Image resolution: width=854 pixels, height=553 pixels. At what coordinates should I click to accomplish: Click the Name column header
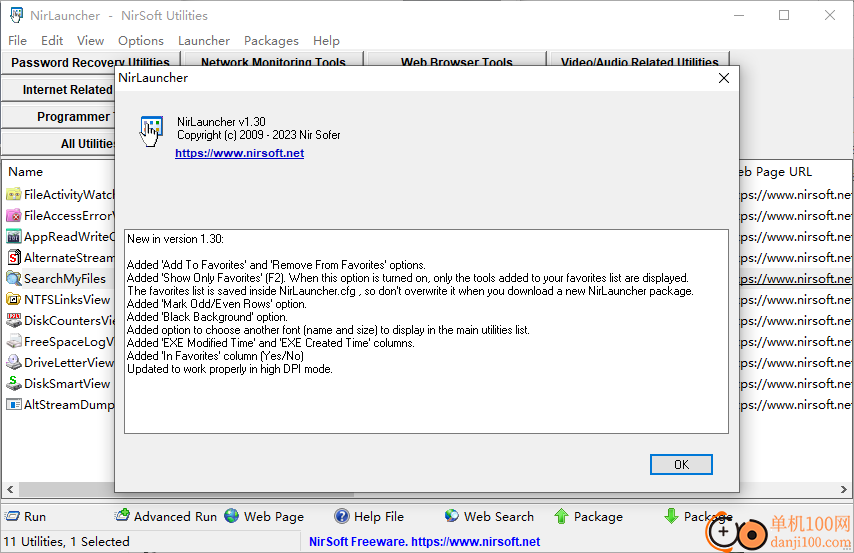tap(26, 172)
